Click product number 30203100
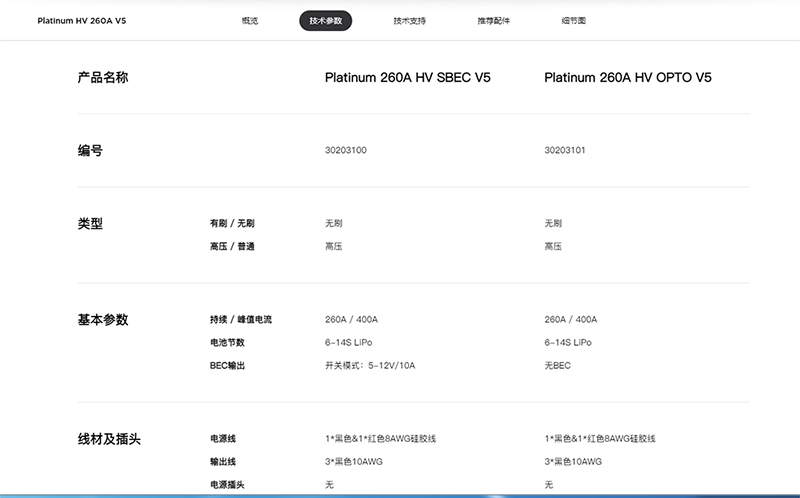Screen dimensions: 800x498 tap(345, 150)
